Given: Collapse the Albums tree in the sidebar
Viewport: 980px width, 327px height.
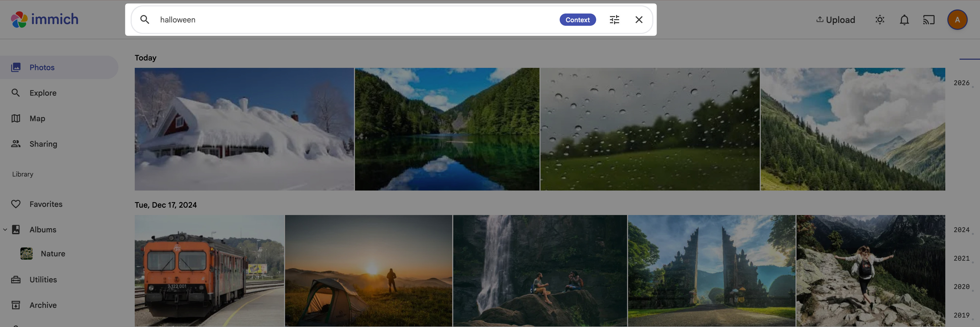Looking at the screenshot, I should 5,229.
